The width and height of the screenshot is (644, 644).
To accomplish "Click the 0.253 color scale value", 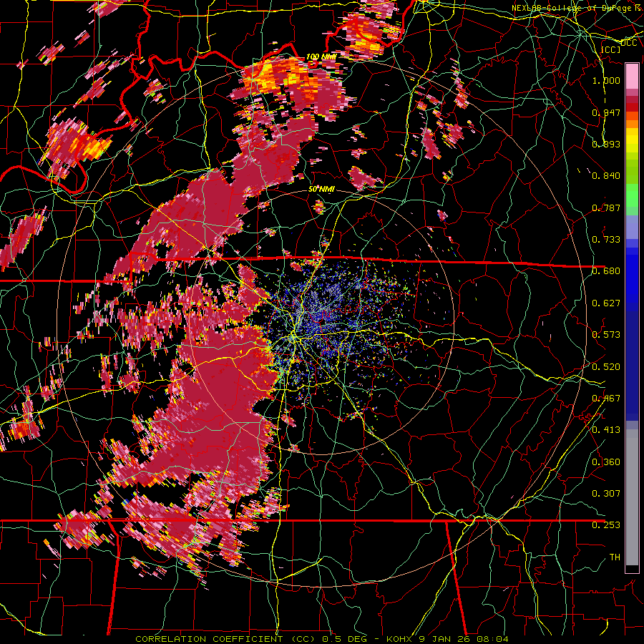I will [606, 525].
